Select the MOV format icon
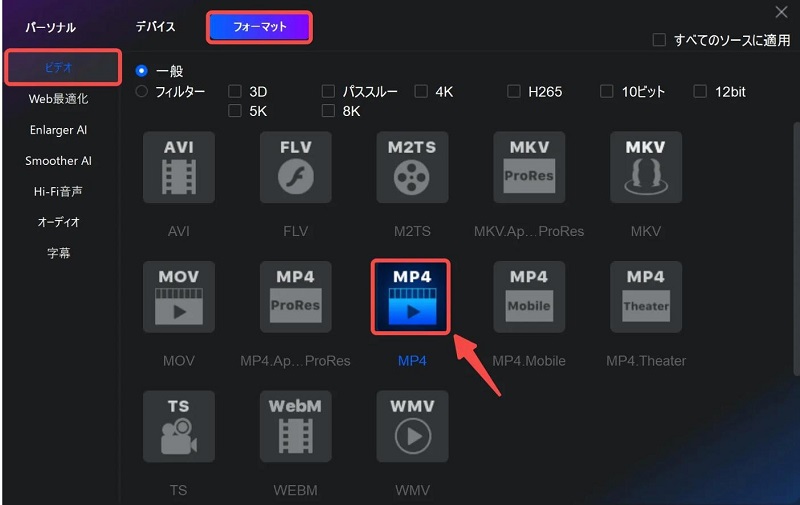Viewport: 800px width, 505px height. pyautogui.click(x=179, y=297)
